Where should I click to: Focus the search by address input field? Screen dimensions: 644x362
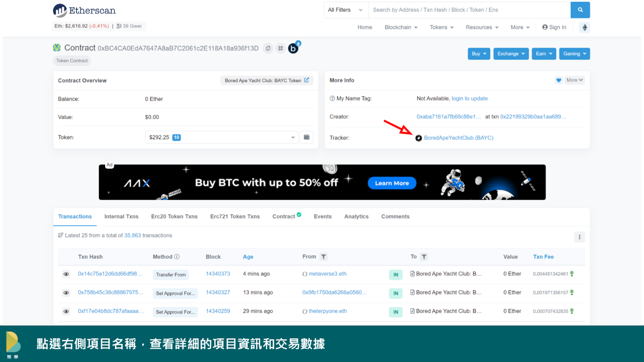(470, 10)
